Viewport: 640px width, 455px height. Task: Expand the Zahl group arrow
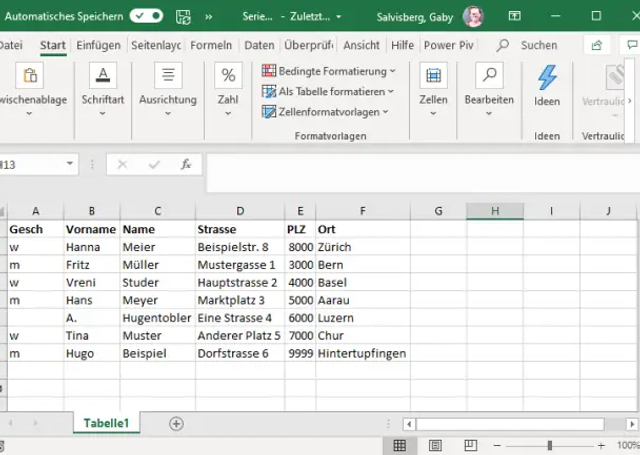[228, 113]
